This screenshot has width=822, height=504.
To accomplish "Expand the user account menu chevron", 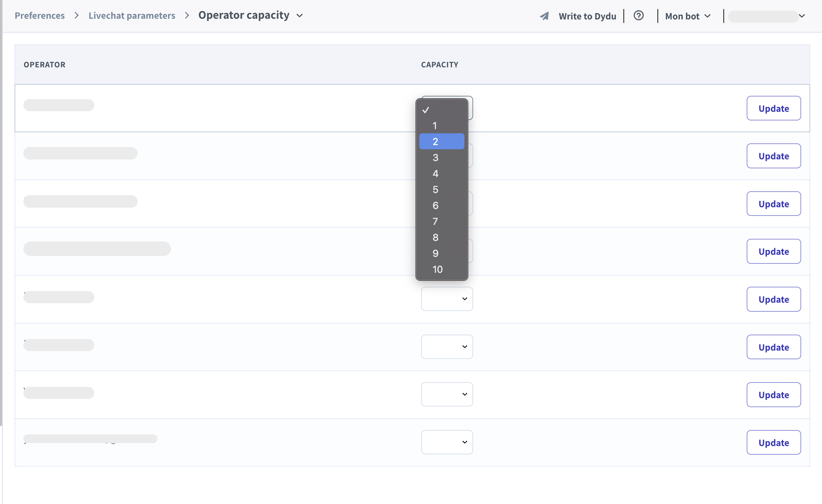I will (802, 16).
